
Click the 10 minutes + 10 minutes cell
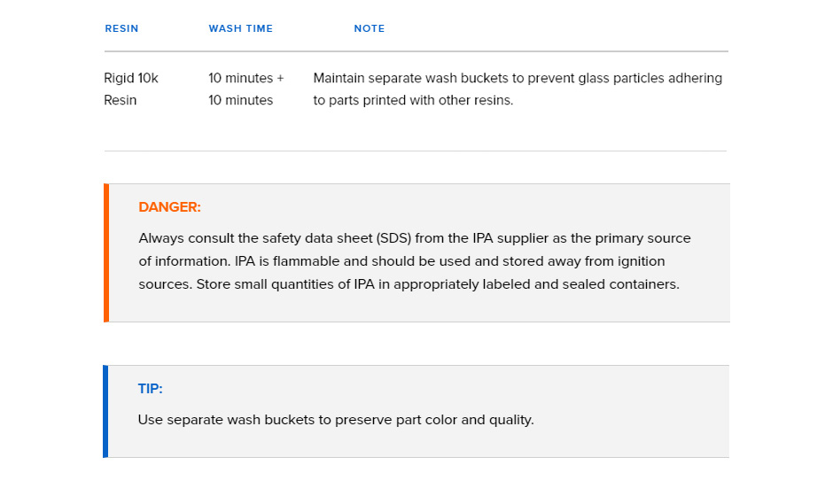tap(246, 89)
